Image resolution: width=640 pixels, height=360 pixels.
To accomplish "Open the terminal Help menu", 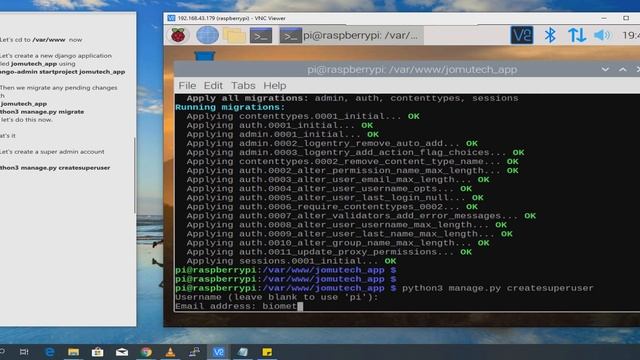I will (x=275, y=86).
